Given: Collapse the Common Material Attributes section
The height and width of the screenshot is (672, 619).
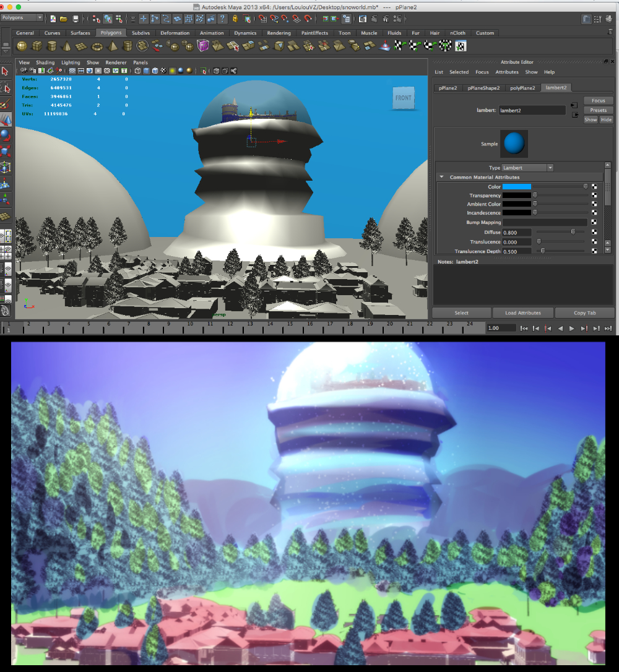Looking at the screenshot, I should [x=441, y=177].
